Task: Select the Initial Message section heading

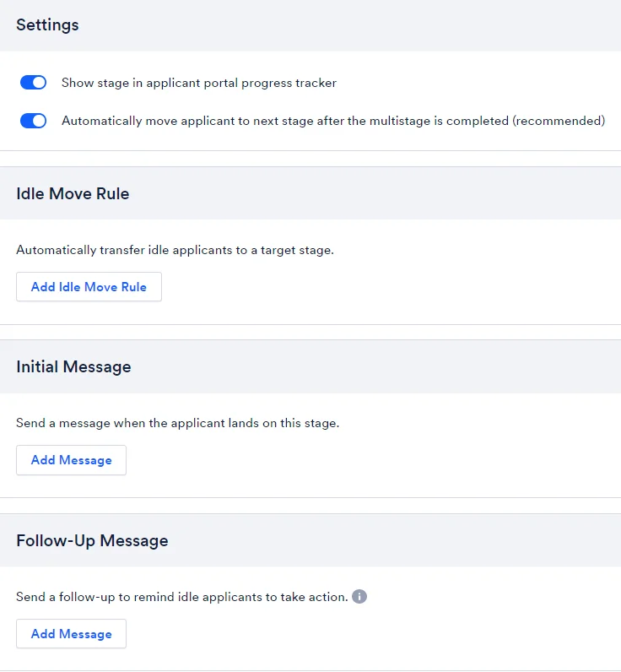Action: click(x=73, y=367)
